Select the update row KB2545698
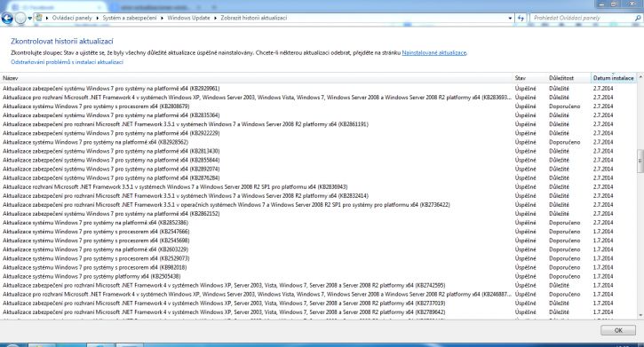The width and height of the screenshot is (644, 347). [318, 241]
